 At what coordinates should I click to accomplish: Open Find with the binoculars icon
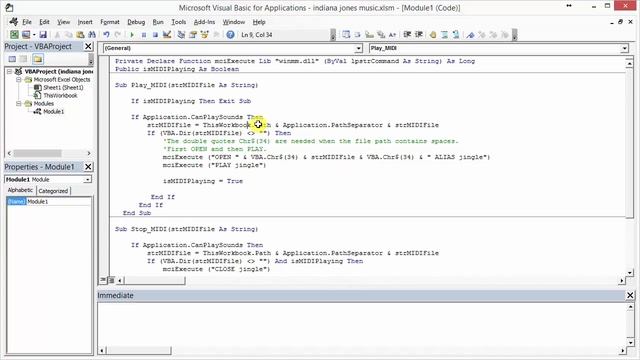(x=92, y=35)
